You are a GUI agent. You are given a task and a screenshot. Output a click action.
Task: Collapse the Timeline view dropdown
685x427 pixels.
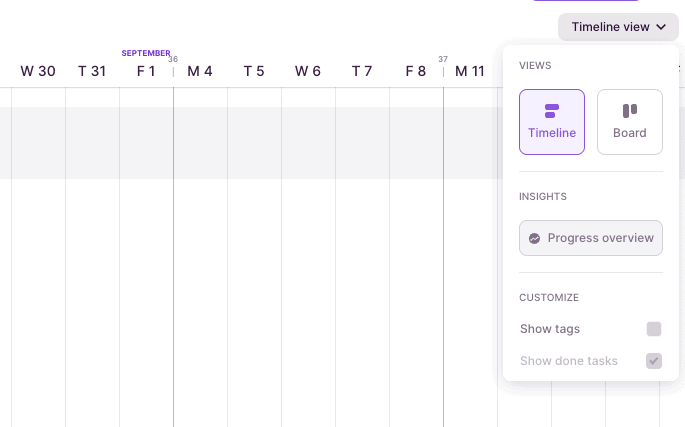[x=618, y=27]
